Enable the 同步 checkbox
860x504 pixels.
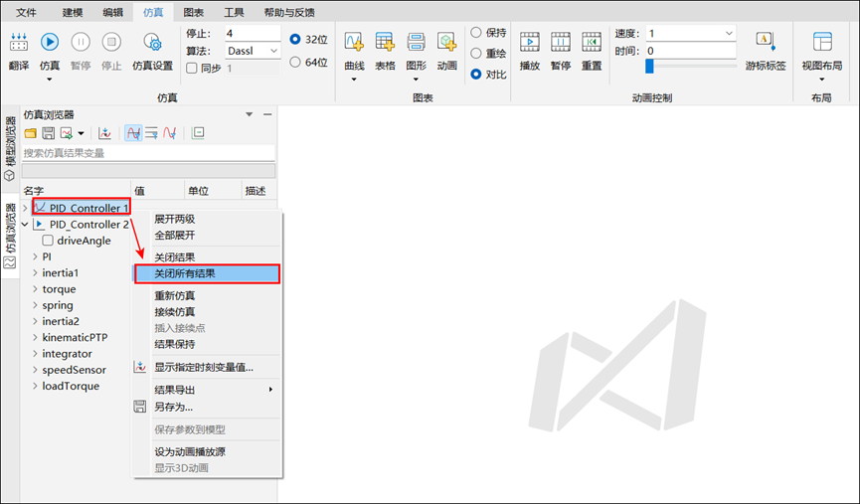tap(192, 69)
